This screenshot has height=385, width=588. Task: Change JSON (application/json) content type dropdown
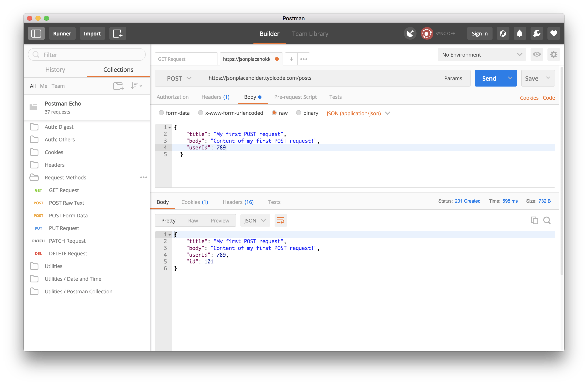358,113
